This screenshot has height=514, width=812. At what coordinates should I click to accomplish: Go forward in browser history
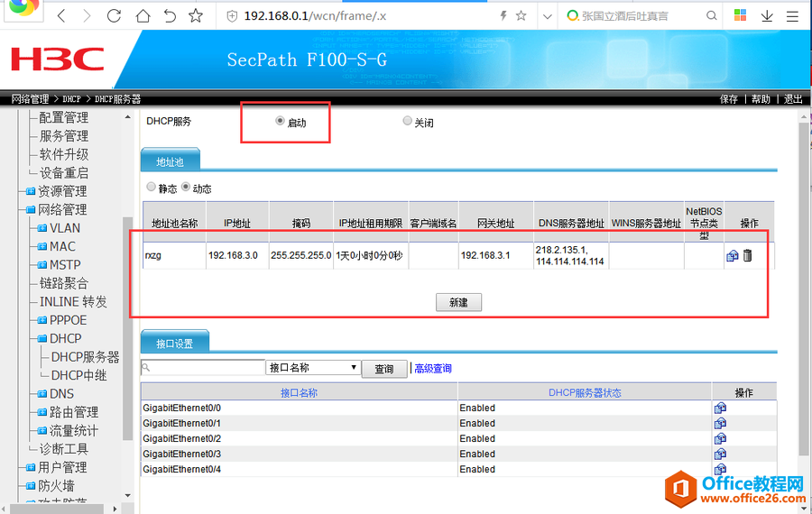[87, 16]
